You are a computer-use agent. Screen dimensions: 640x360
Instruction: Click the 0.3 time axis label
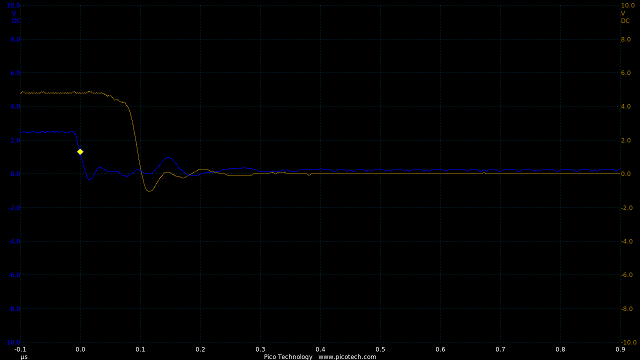click(260, 349)
